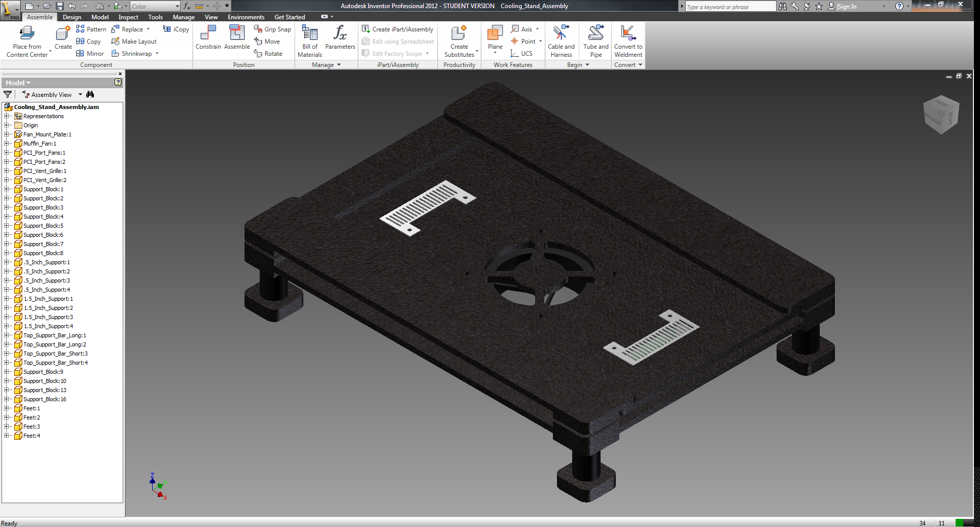Click Create iPart/iAssembly
Screen dimensions: 980x527
397,29
